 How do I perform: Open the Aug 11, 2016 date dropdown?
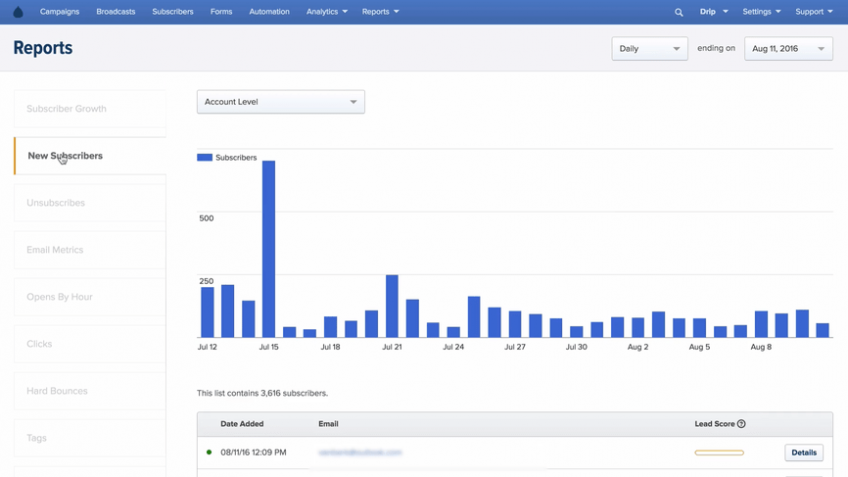coord(789,49)
